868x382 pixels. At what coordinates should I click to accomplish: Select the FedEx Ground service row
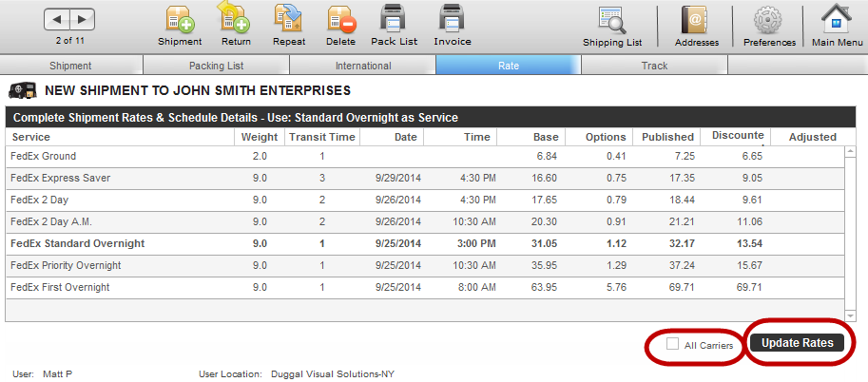tap(425, 157)
